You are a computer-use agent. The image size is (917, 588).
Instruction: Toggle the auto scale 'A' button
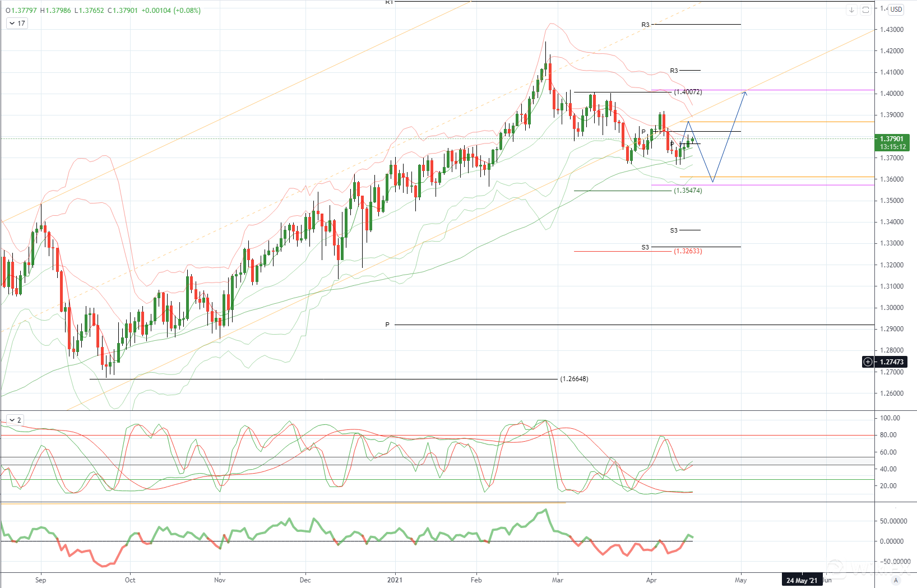coord(896,580)
